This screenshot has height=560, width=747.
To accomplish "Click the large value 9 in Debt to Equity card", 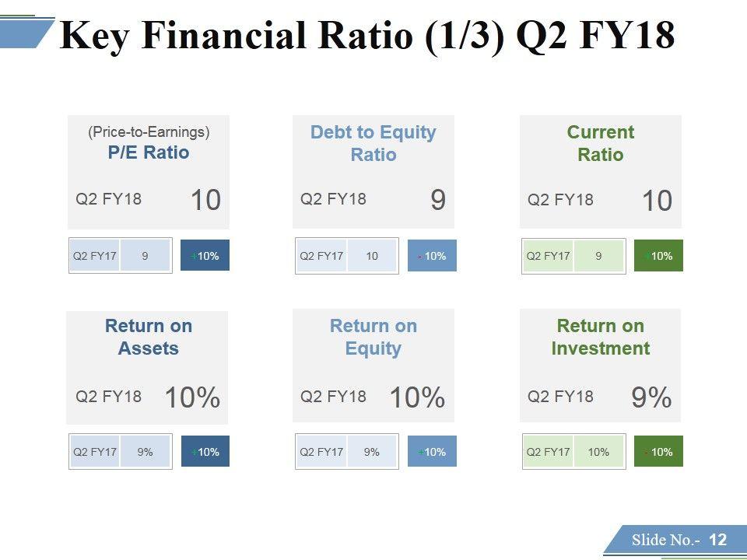I will point(438,201).
